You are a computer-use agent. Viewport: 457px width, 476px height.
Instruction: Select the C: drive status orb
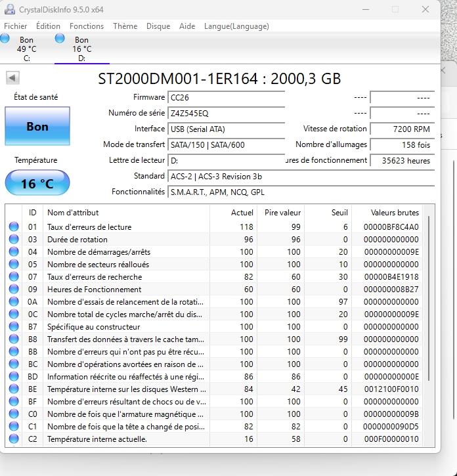tap(5, 38)
